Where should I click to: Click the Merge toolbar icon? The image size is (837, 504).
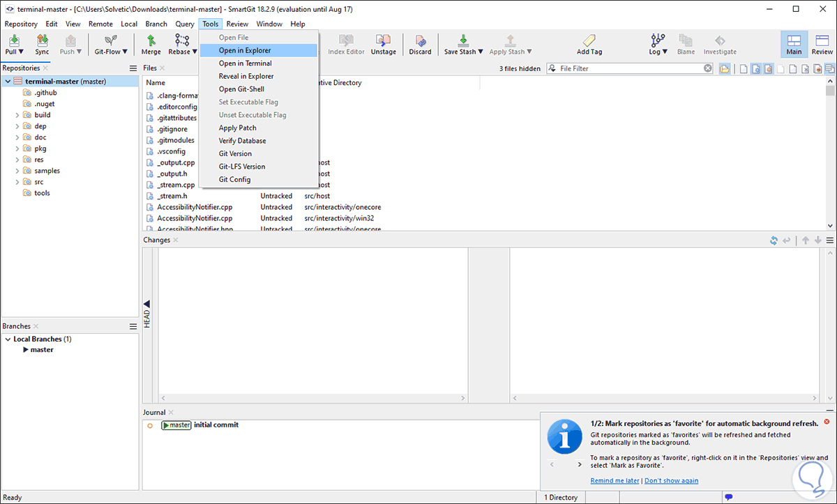point(151,40)
